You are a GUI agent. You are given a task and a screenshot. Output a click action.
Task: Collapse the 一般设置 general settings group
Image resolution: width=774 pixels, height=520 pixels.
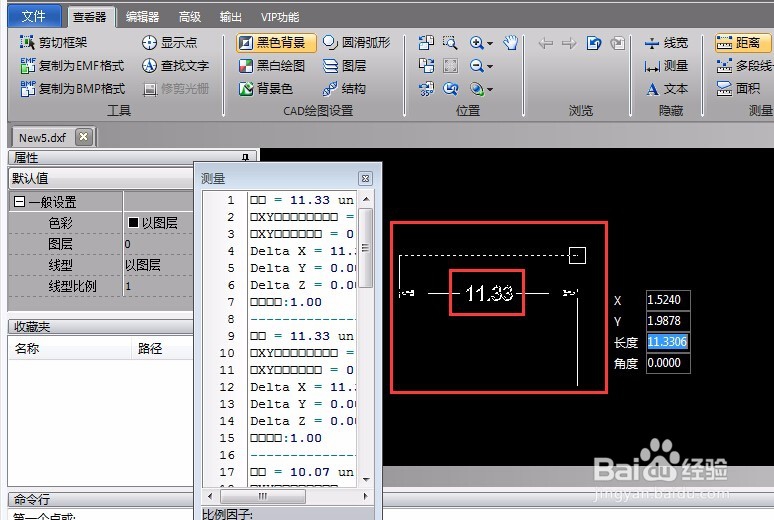19,201
